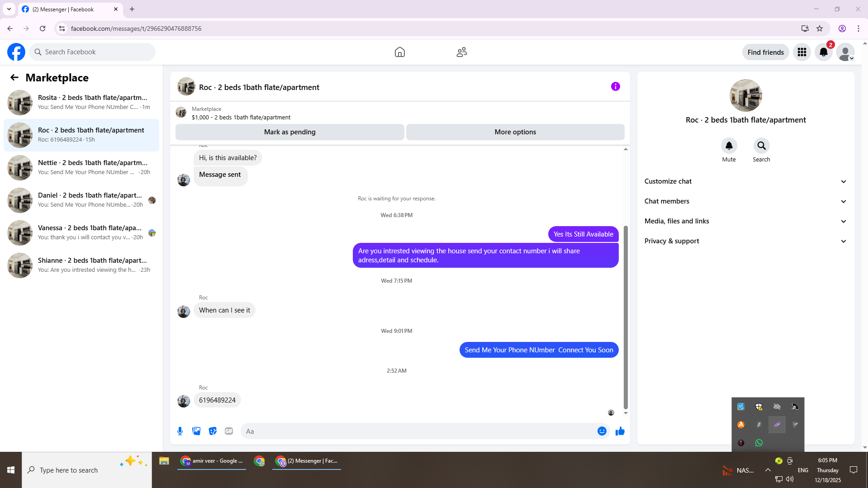Search within the conversation using the magnifier

(761, 146)
